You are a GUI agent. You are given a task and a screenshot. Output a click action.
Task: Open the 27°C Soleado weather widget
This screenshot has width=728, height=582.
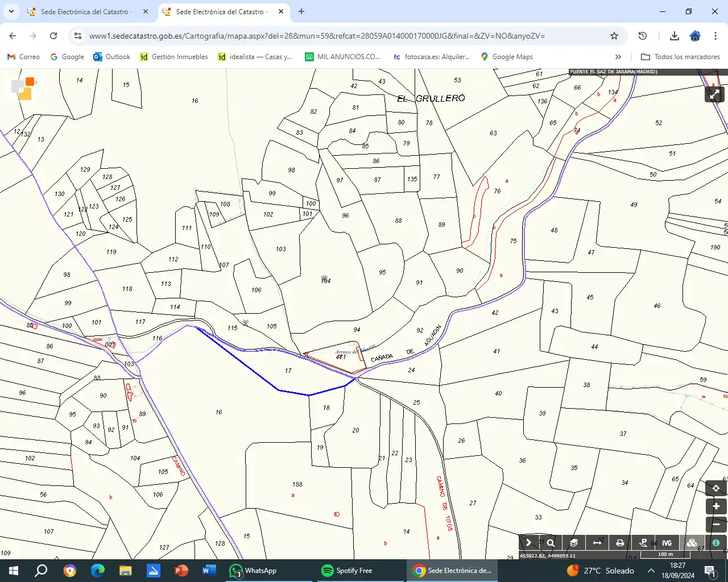tap(601, 571)
